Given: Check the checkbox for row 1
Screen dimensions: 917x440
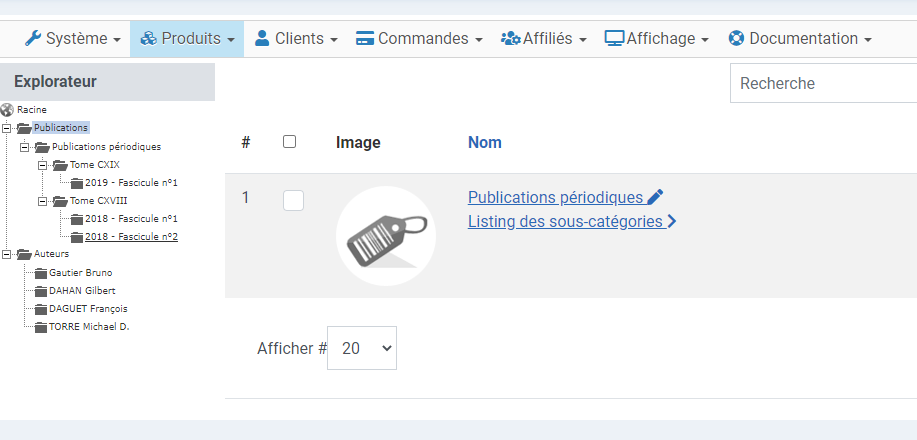Looking at the screenshot, I should click(293, 200).
